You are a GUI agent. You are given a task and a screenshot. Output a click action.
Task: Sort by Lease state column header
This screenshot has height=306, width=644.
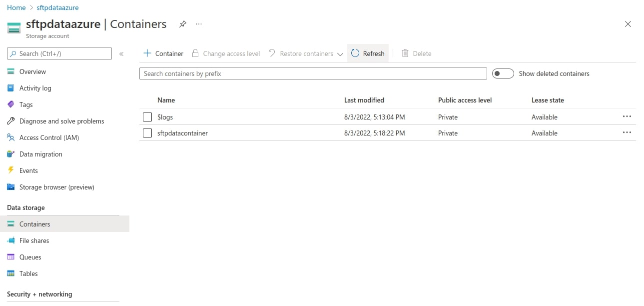pos(548,100)
